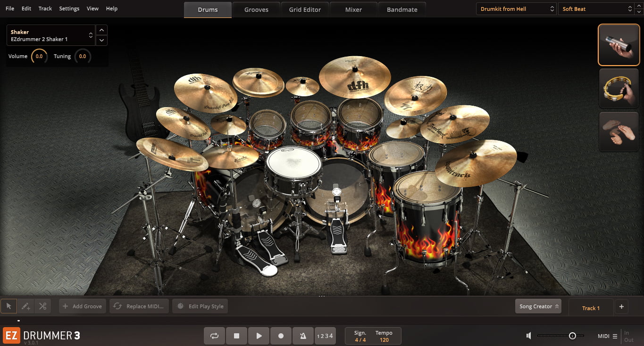
Task: Open the Soft Beat preset dropdown
Action: click(596, 9)
